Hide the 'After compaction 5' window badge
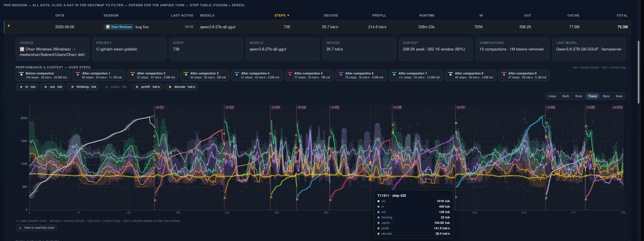 tap(309, 75)
